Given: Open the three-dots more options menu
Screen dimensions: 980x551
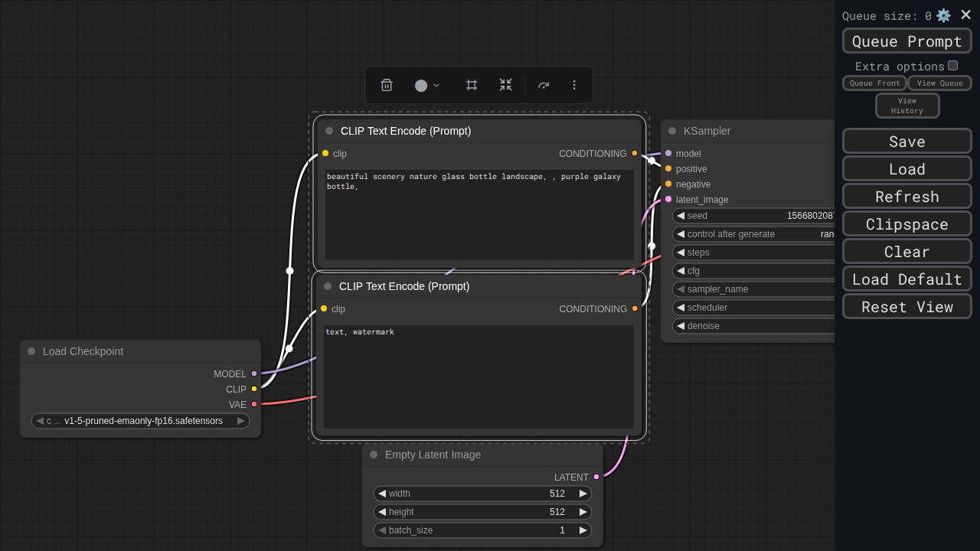Looking at the screenshot, I should tap(574, 85).
